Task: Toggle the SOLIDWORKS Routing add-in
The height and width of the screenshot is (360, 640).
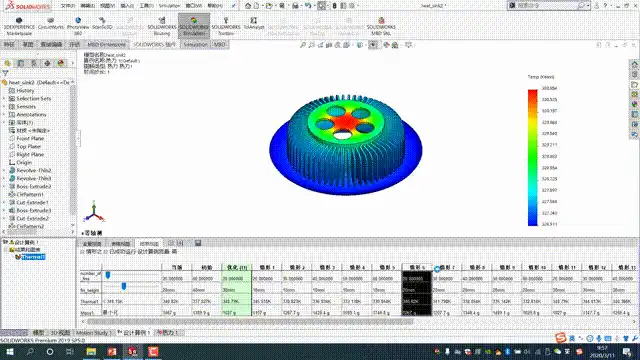Action: pos(162,26)
